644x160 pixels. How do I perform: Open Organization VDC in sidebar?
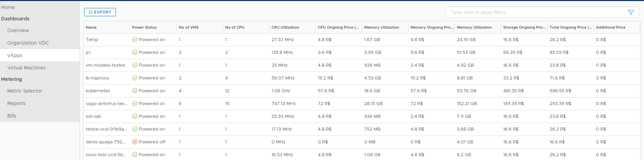coord(28,43)
